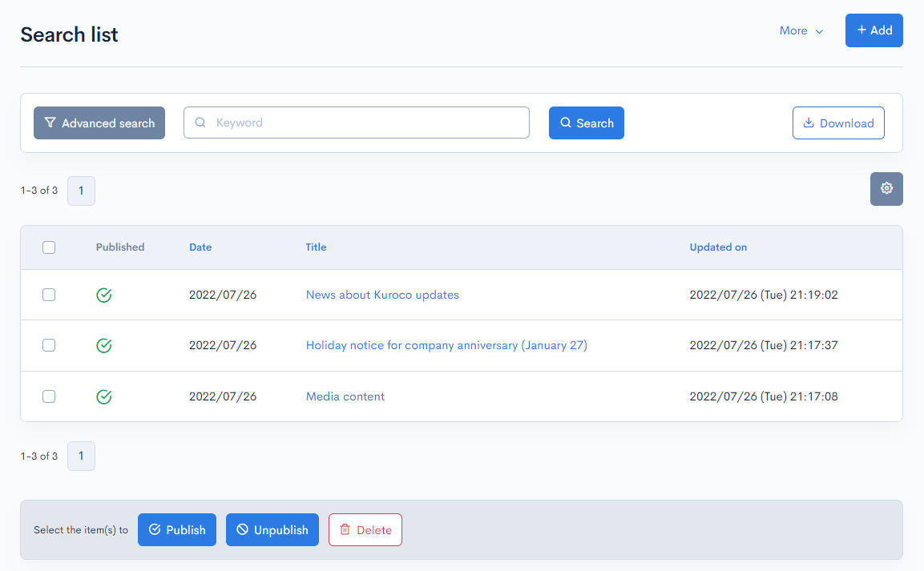Click the filter icon in Advanced search button

(x=50, y=123)
